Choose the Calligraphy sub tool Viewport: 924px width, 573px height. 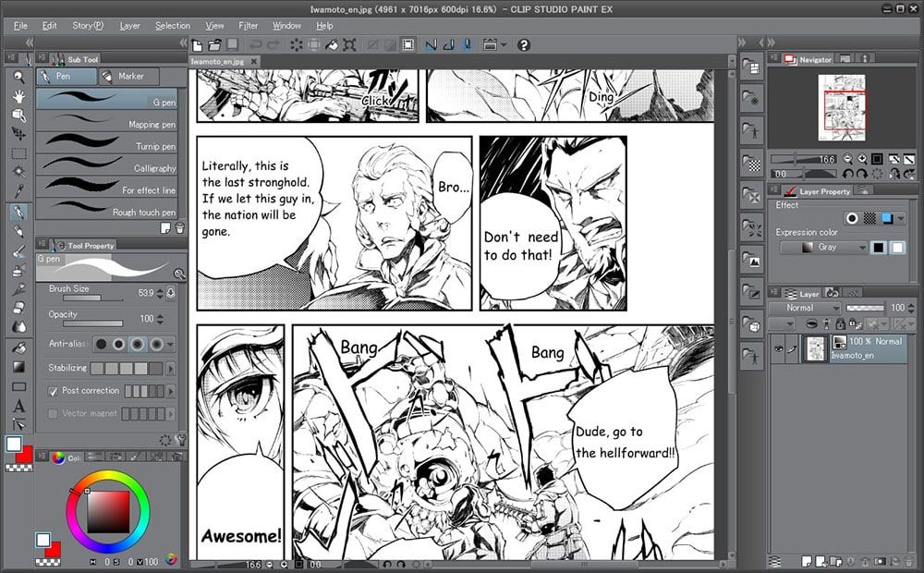tap(106, 165)
